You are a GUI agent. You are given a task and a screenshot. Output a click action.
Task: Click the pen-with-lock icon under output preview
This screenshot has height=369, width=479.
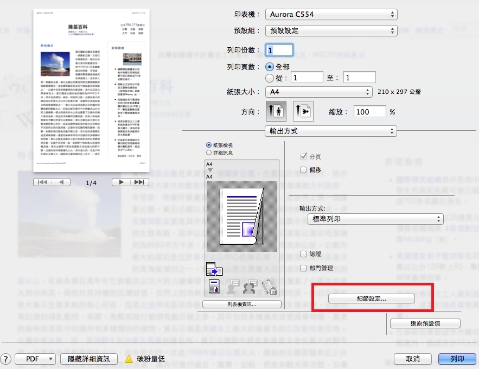(x=269, y=287)
